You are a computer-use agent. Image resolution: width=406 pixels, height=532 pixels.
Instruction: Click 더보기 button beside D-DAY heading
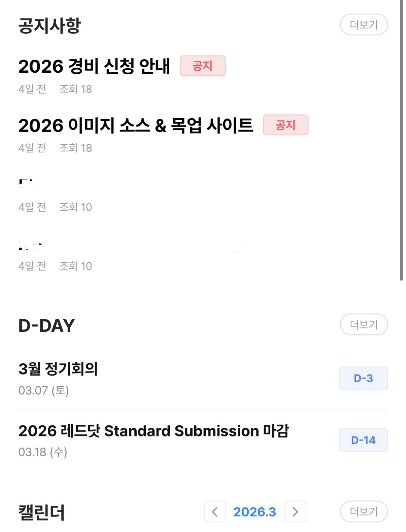364,324
